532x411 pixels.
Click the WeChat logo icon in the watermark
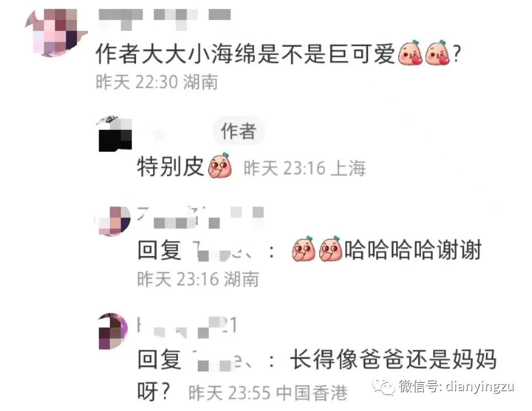pyautogui.click(x=384, y=387)
